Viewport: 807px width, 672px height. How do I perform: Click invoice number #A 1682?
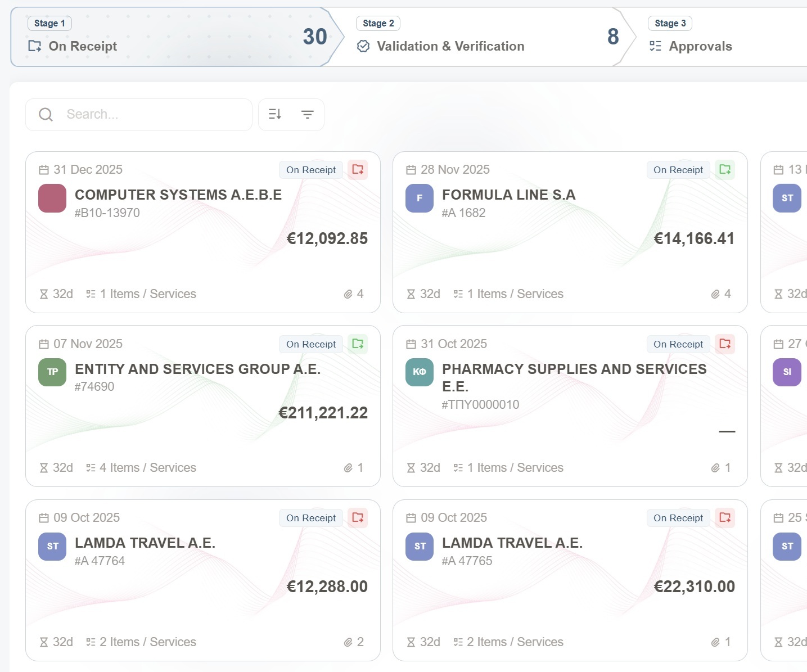(x=463, y=213)
